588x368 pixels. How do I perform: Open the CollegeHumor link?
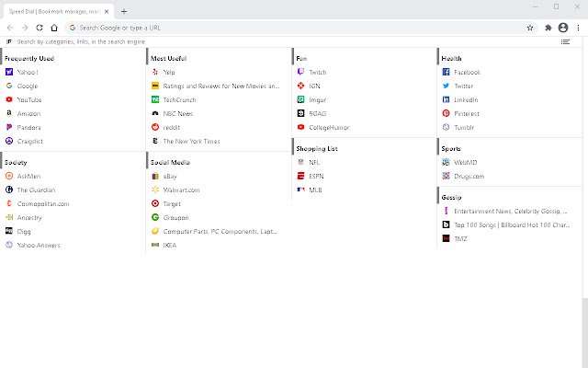329,127
